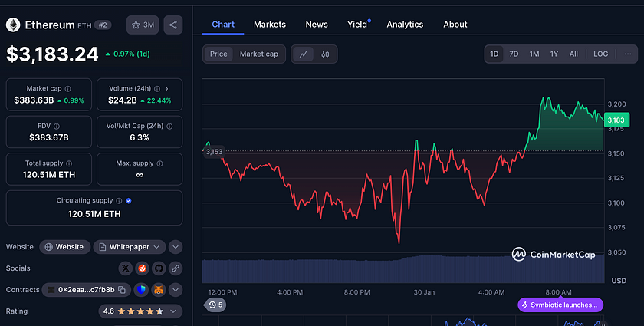
Task: Expand the Rating 4.6 stars dropdown
Action: [141, 311]
